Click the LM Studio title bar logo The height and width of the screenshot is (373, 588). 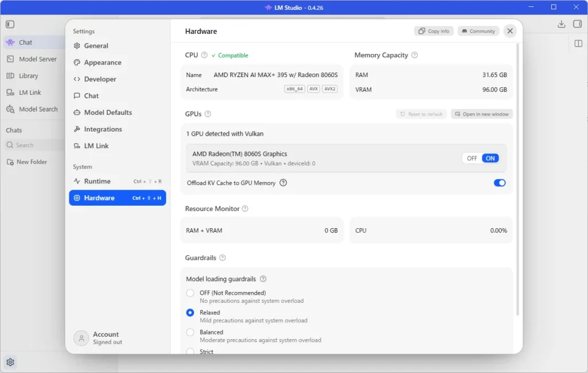[x=268, y=7]
